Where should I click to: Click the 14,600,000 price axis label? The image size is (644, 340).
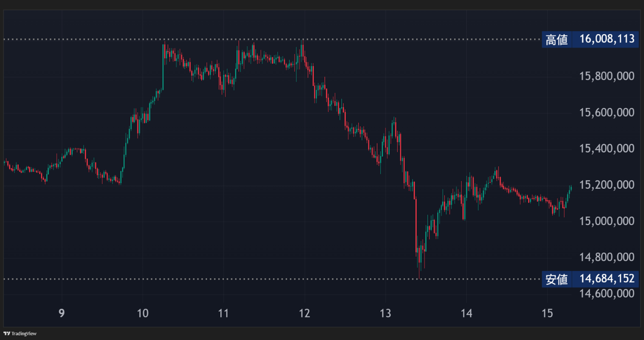click(x=607, y=293)
